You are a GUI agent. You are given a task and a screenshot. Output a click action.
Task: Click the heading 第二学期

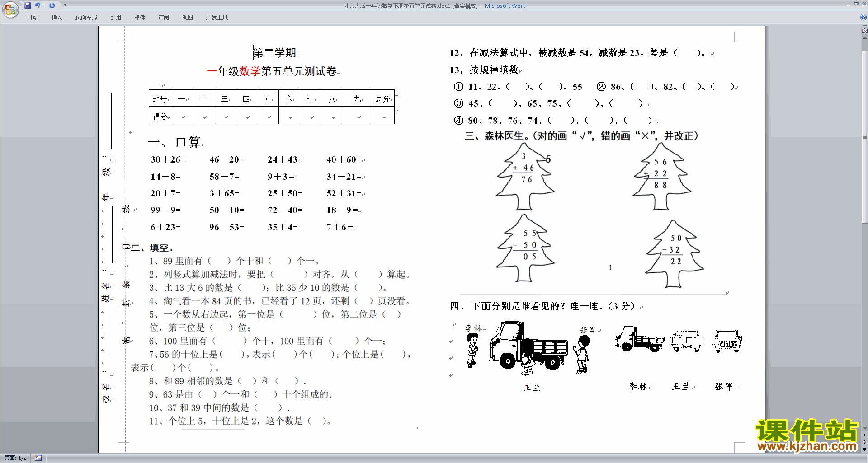pos(274,53)
